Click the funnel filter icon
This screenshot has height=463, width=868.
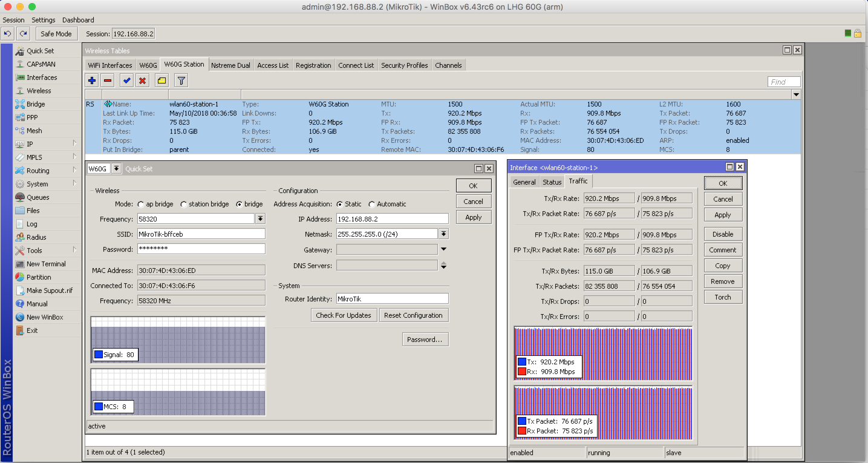[181, 80]
